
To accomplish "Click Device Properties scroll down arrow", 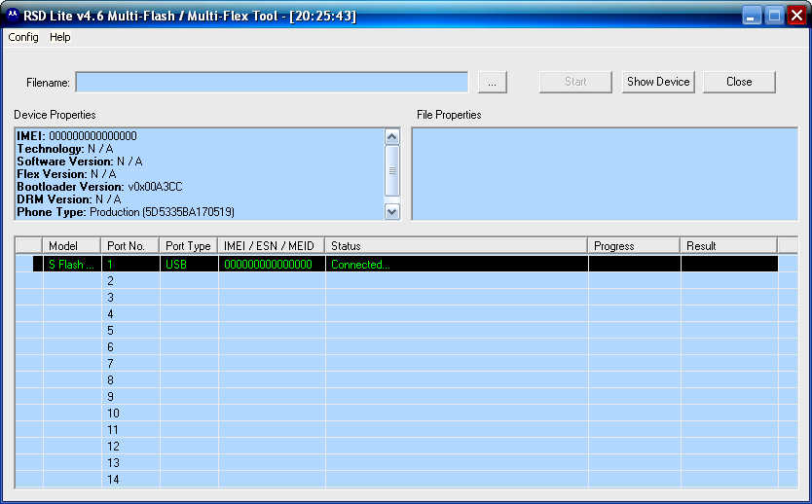I will [392, 212].
